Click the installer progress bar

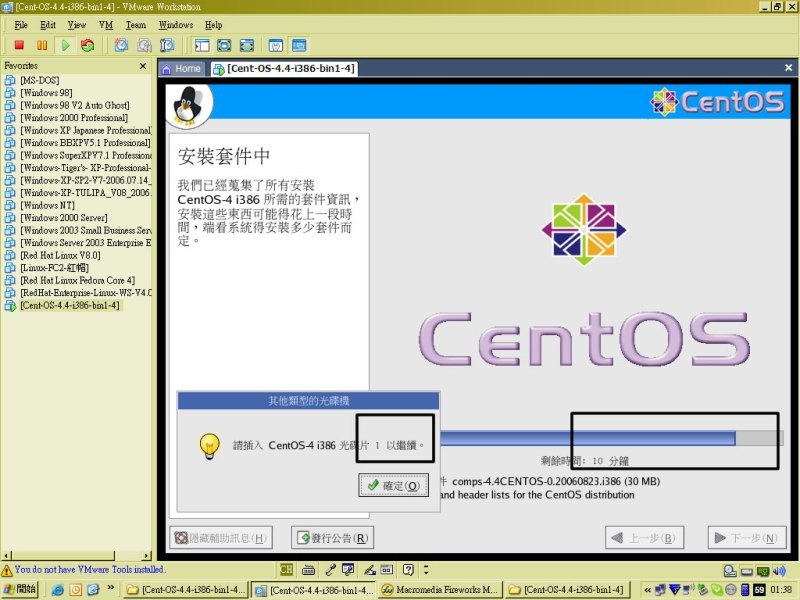tap(611, 438)
